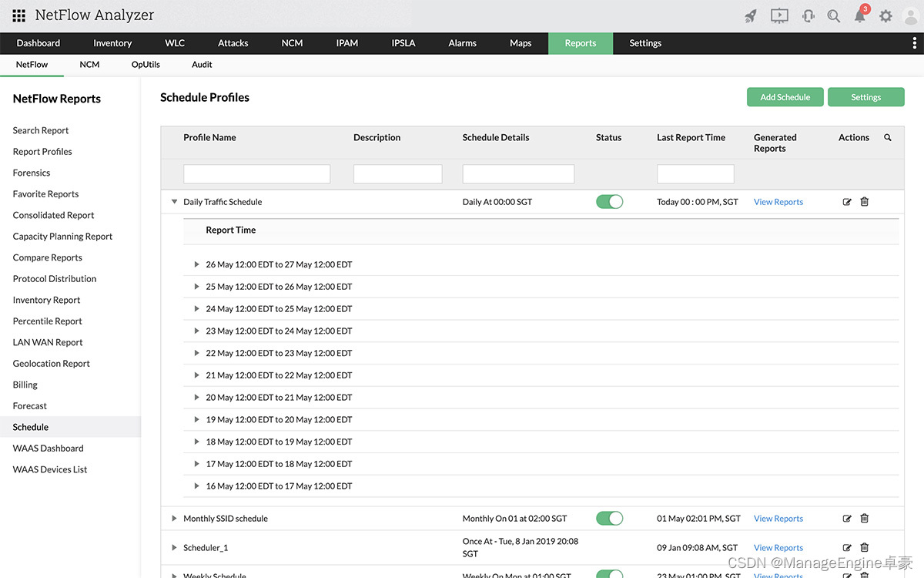Focus the Profile Name filter field
The image size is (924, 578).
pos(256,173)
